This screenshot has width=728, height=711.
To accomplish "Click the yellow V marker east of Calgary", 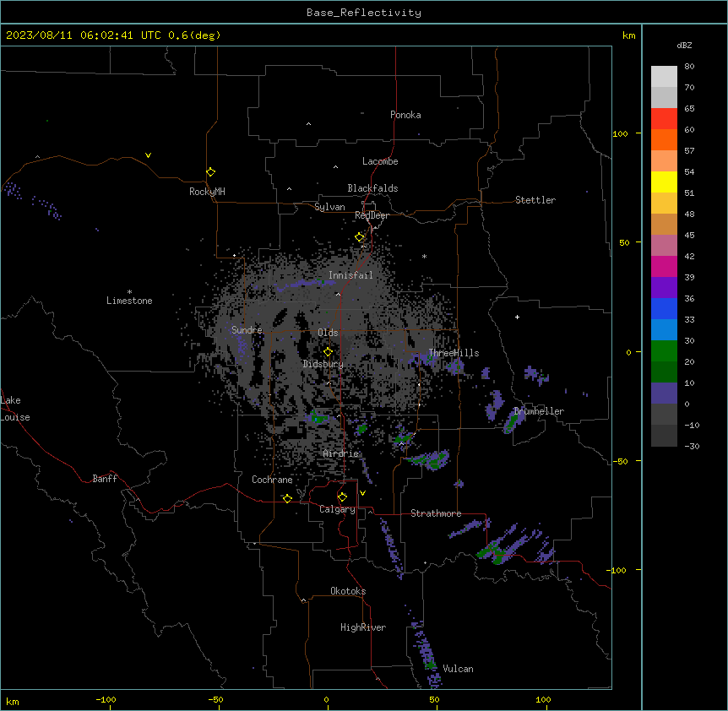I will click(362, 493).
